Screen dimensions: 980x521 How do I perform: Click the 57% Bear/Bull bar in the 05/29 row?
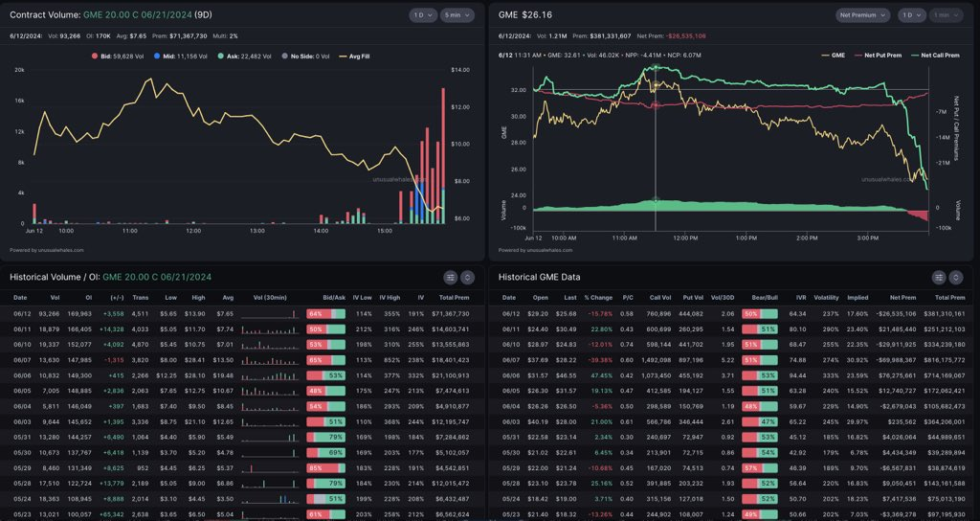point(759,467)
